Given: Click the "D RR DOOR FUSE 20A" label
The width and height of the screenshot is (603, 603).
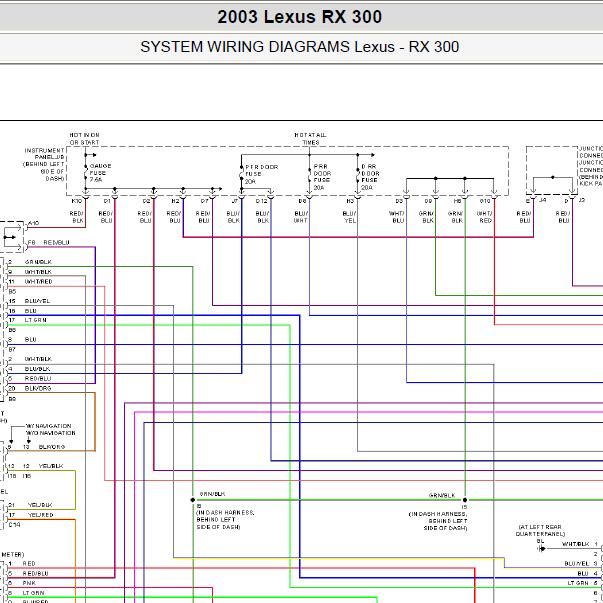Looking at the screenshot, I should point(370,177).
